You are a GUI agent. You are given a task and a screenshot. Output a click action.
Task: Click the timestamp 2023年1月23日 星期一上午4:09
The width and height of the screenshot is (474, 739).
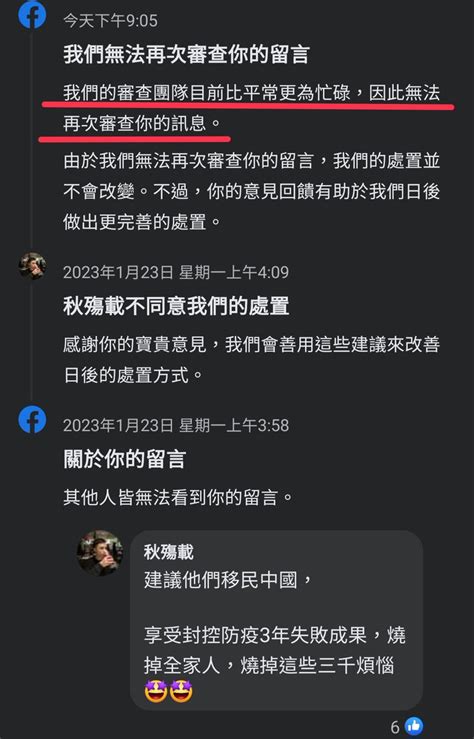[176, 272]
